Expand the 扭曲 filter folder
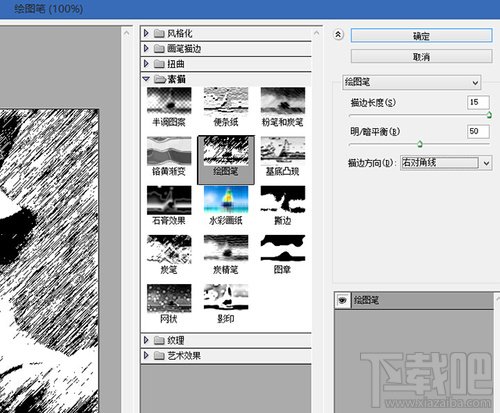This screenshot has width=500, height=413. point(146,63)
